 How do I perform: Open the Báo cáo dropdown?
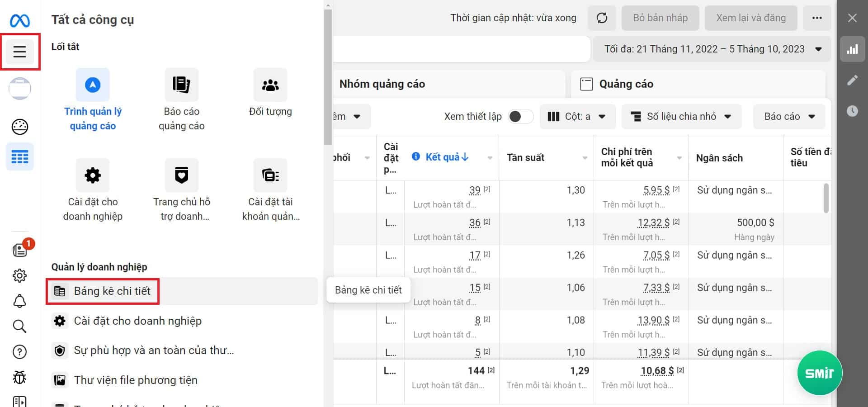click(789, 117)
